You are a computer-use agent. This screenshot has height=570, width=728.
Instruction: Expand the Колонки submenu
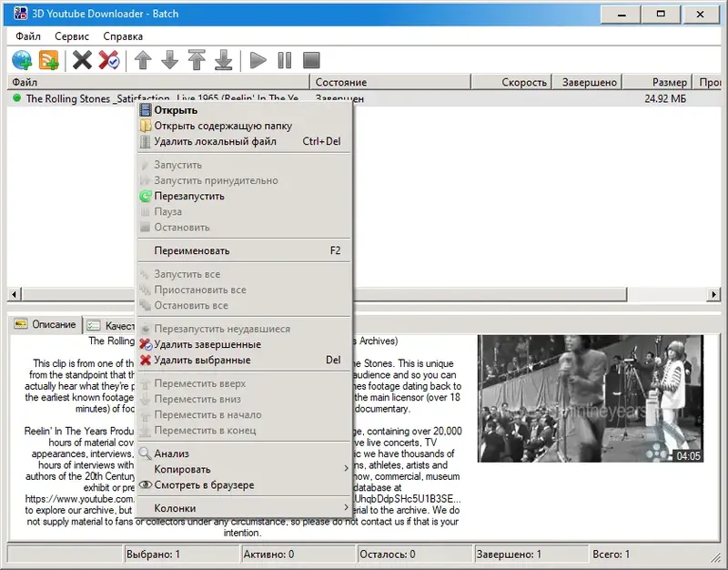click(x=178, y=508)
